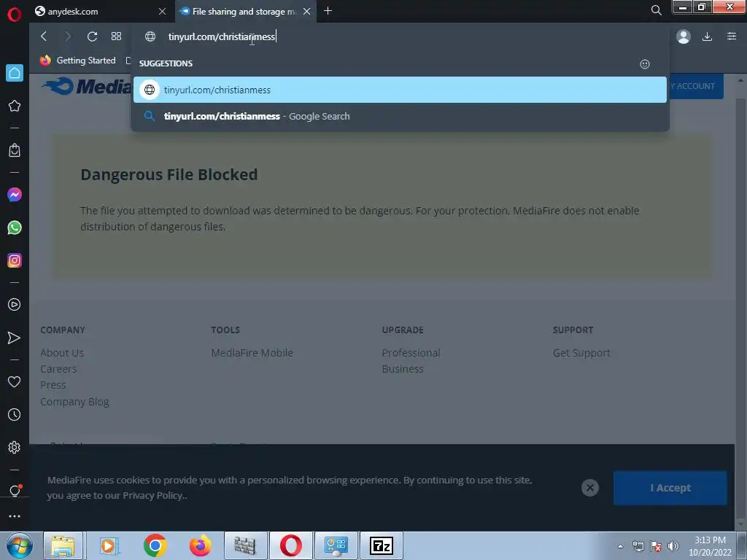Go back with the back arrow
Screen dimensions: 747x560
[44, 36]
